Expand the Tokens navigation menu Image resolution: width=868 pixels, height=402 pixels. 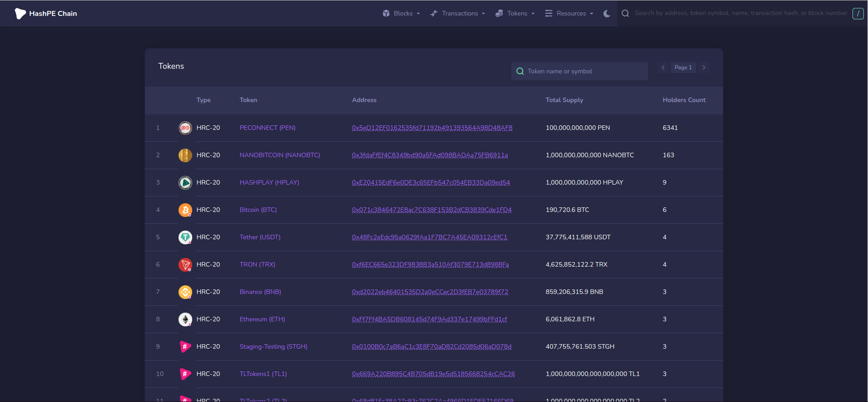[x=515, y=13]
